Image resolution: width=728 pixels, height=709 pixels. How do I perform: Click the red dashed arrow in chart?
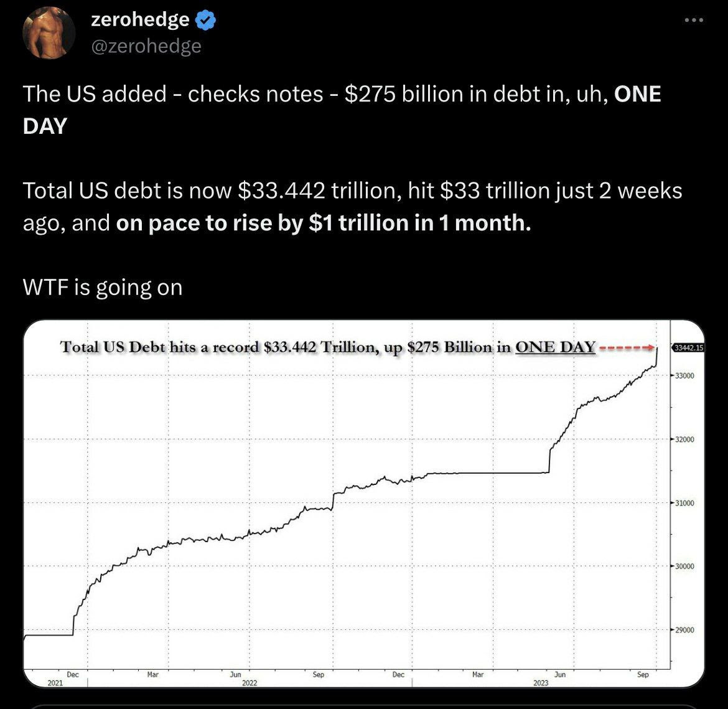[x=627, y=347]
